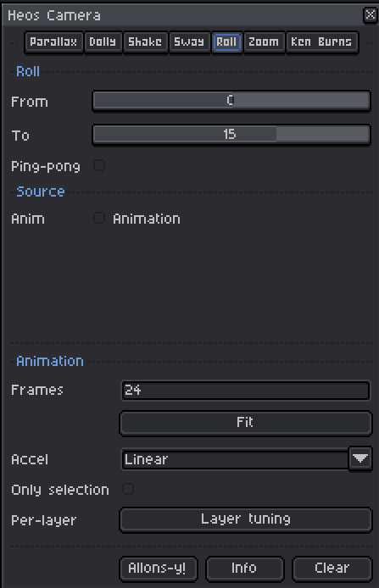The image size is (379, 588).
Task: Switch to the Dolly tab
Action: tap(103, 42)
